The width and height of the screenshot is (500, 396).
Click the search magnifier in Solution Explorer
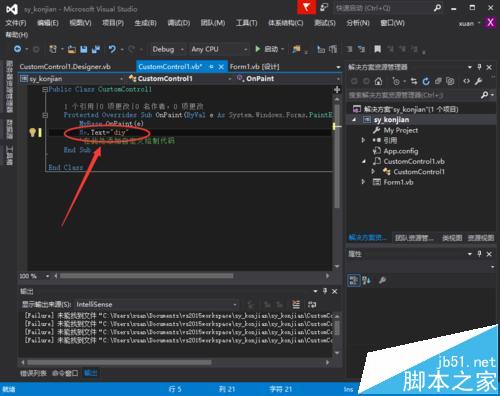(485, 95)
